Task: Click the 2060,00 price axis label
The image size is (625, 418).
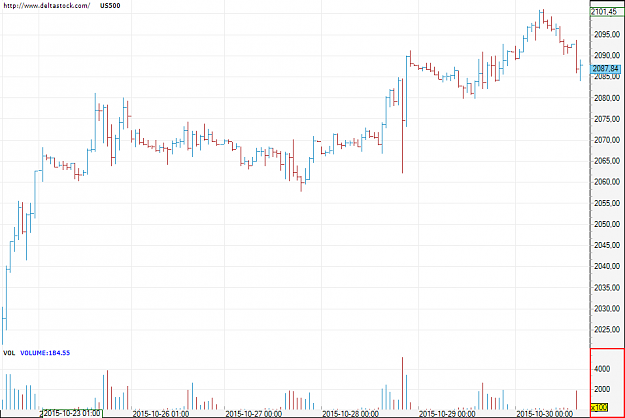Action: (607, 182)
